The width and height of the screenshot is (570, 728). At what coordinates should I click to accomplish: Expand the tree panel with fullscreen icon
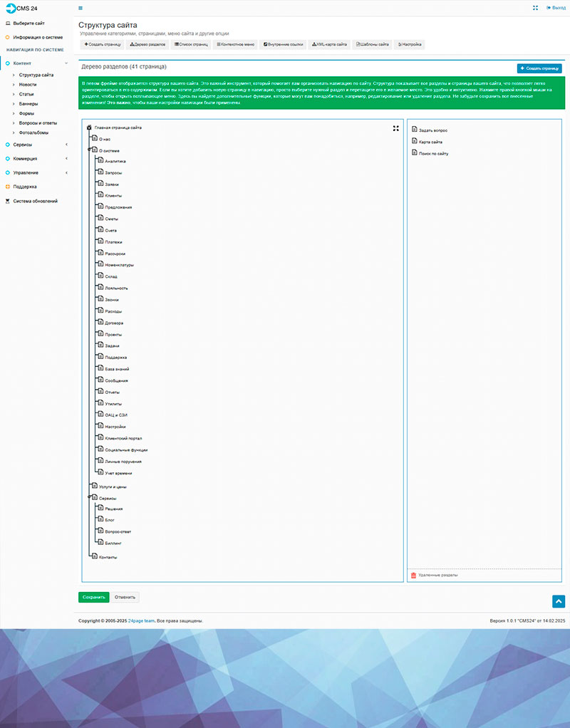pos(396,128)
